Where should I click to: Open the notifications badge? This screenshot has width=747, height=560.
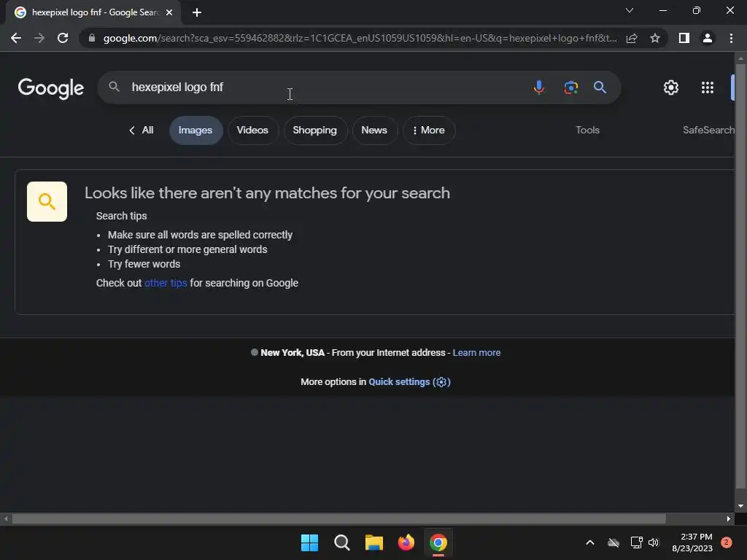[x=727, y=542]
